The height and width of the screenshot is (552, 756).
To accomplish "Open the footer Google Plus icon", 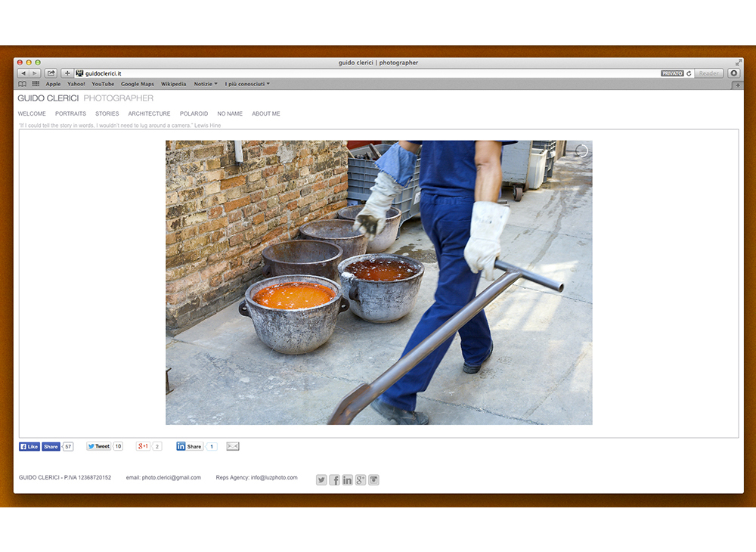I will (x=361, y=479).
